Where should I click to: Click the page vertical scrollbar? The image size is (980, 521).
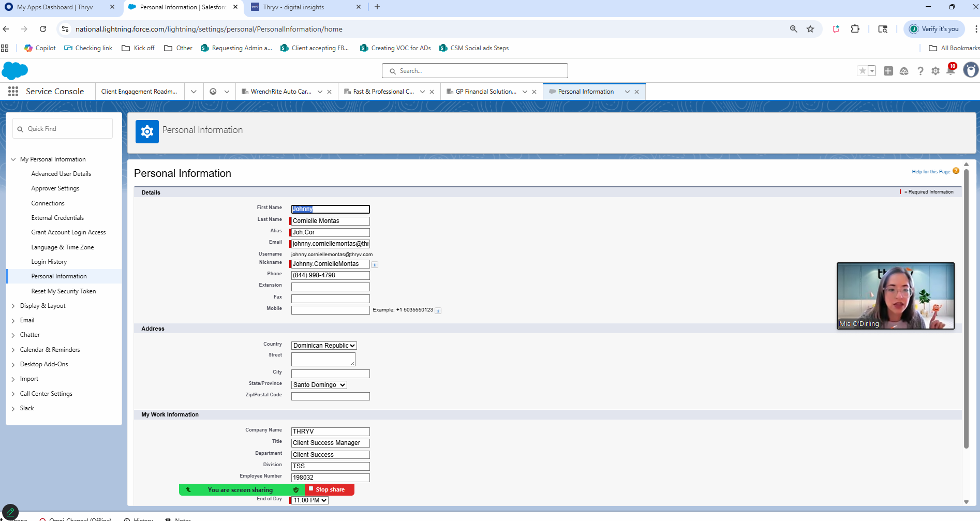pyautogui.click(x=966, y=308)
